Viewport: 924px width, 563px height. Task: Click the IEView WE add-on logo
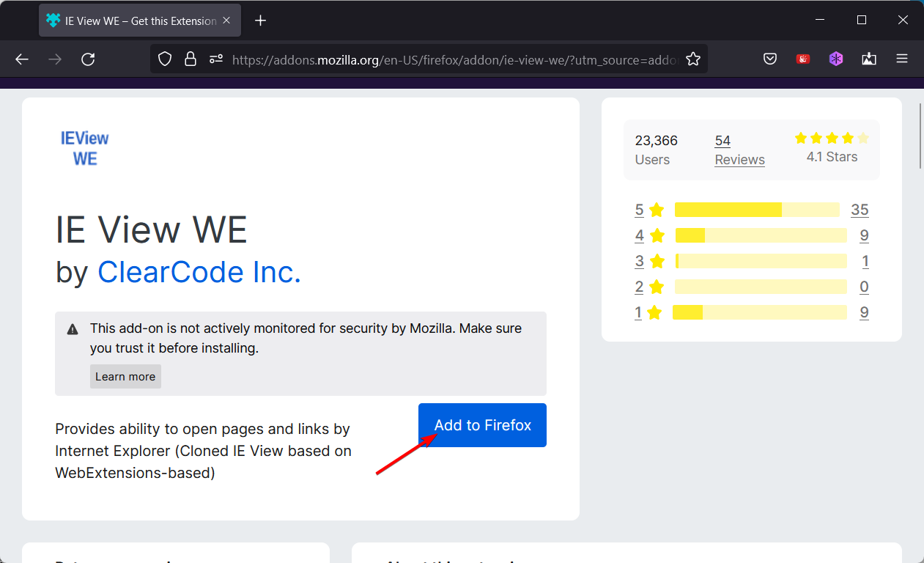click(85, 148)
